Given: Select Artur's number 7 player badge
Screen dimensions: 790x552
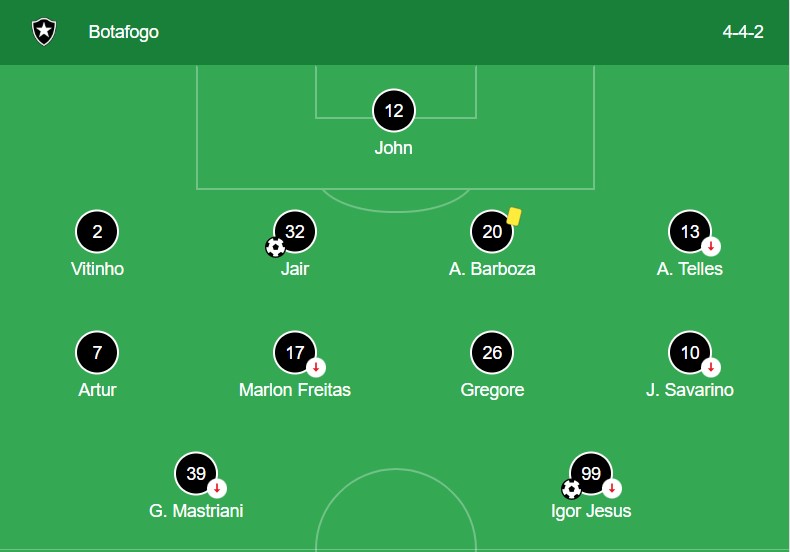Looking at the screenshot, I should [97, 352].
